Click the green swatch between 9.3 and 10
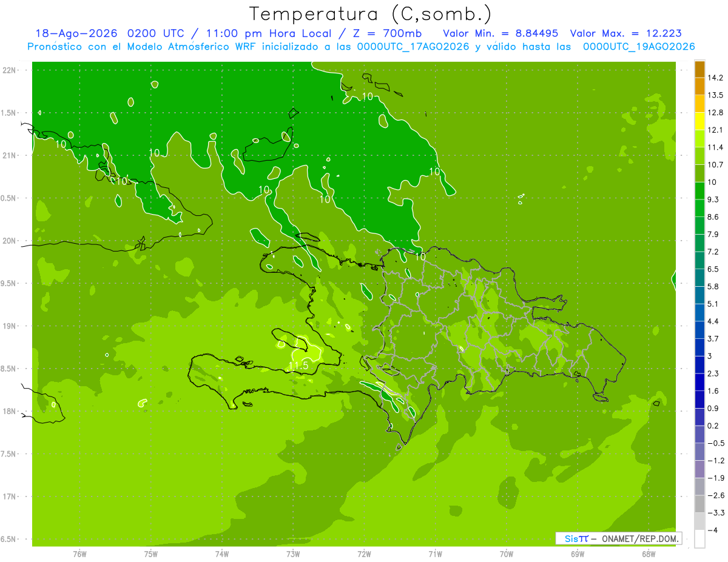728x562 pixels. click(x=699, y=191)
